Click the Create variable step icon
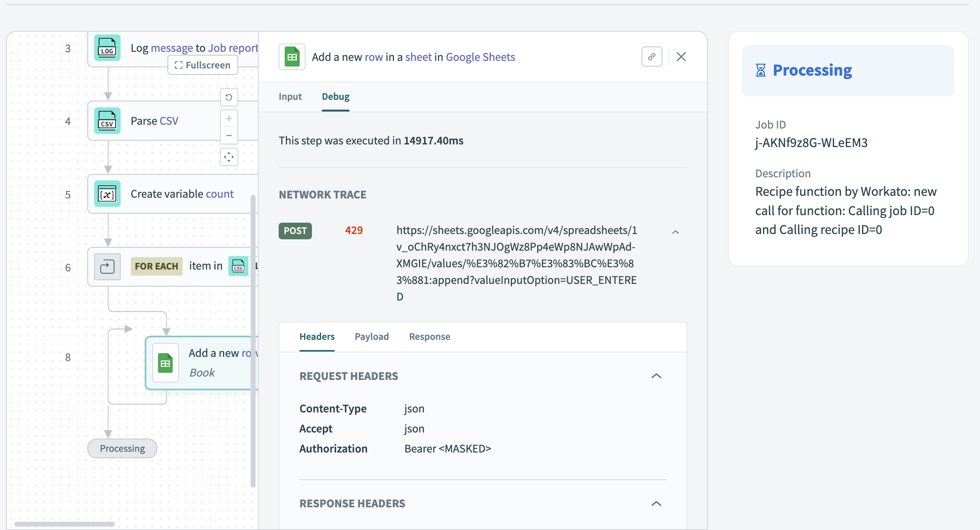This screenshot has width=980, height=530. pyautogui.click(x=107, y=194)
